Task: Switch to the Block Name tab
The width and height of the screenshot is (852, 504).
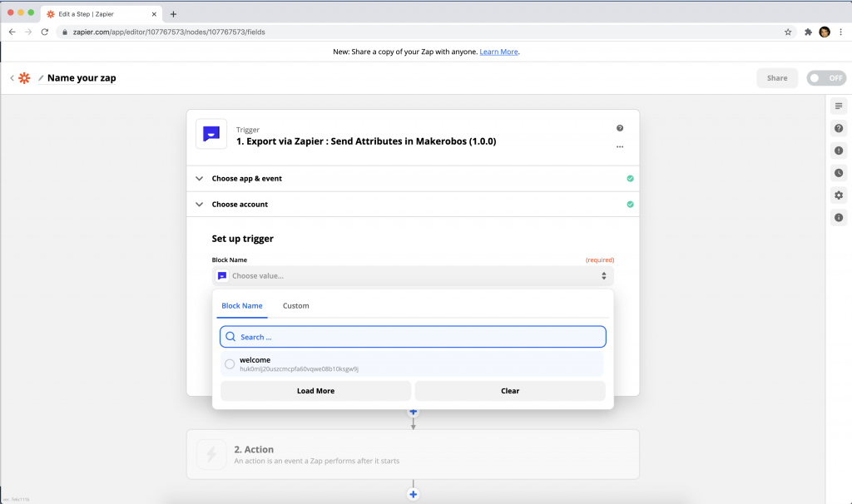Action: pyautogui.click(x=242, y=306)
